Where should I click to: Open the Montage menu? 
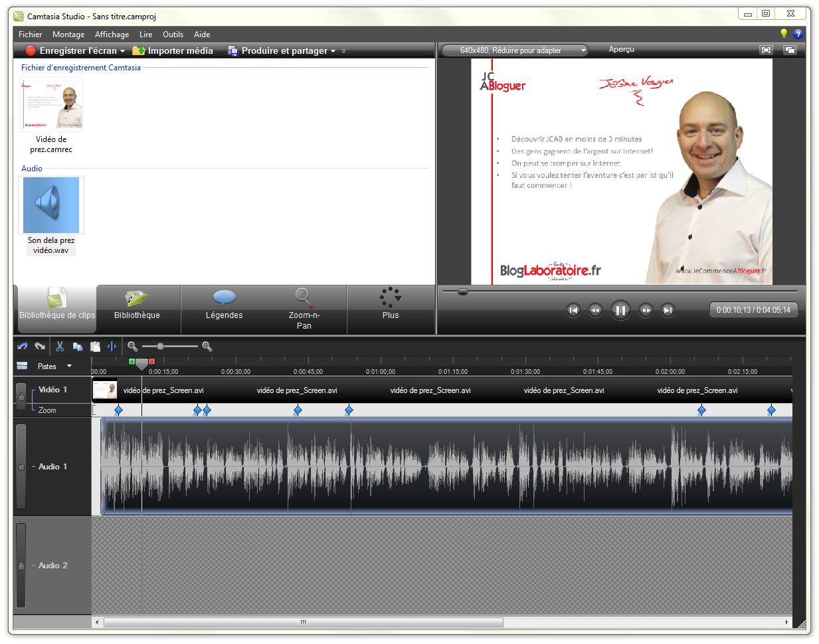(x=68, y=35)
